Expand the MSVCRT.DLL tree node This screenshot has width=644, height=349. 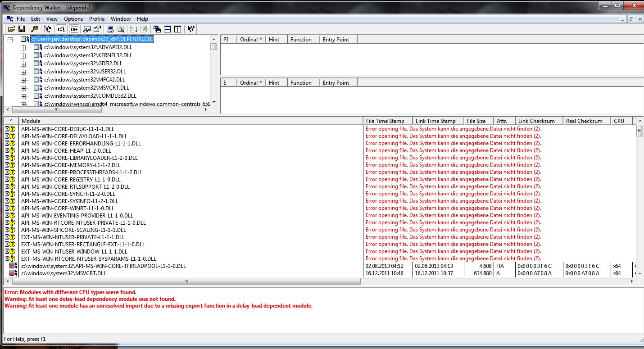point(23,88)
